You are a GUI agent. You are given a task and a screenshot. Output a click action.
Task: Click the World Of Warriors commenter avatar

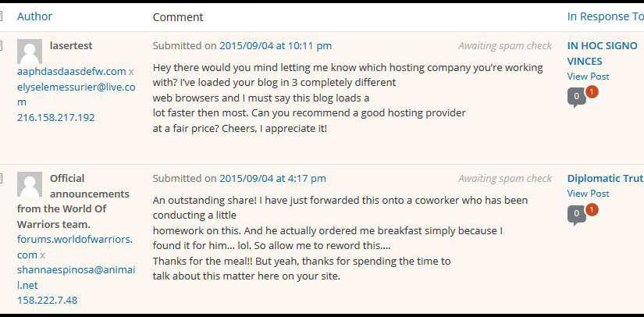(x=30, y=184)
